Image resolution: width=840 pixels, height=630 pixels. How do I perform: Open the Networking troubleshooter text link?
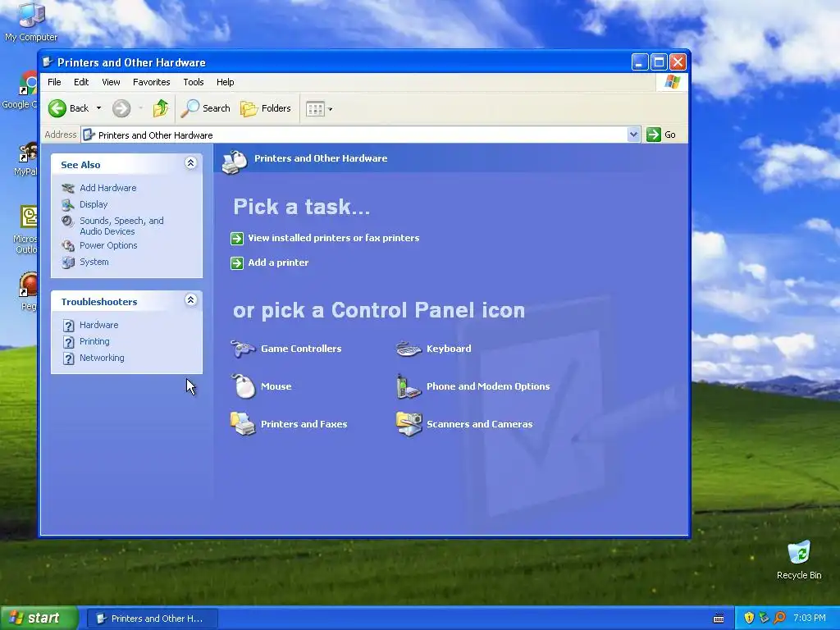pyautogui.click(x=102, y=358)
